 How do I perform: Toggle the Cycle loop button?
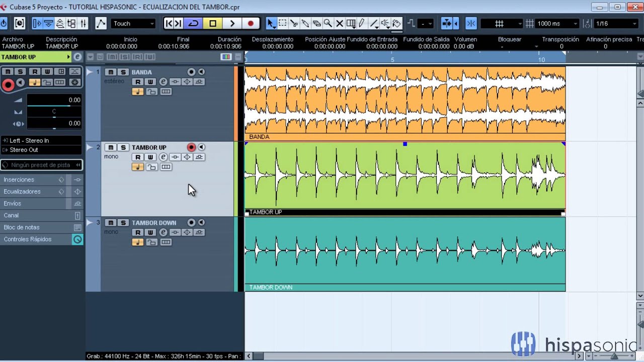(x=193, y=24)
